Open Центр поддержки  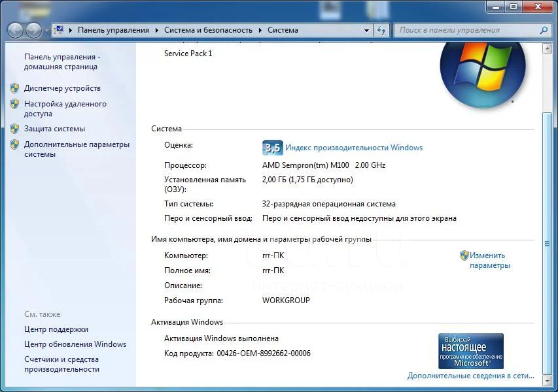(x=56, y=329)
